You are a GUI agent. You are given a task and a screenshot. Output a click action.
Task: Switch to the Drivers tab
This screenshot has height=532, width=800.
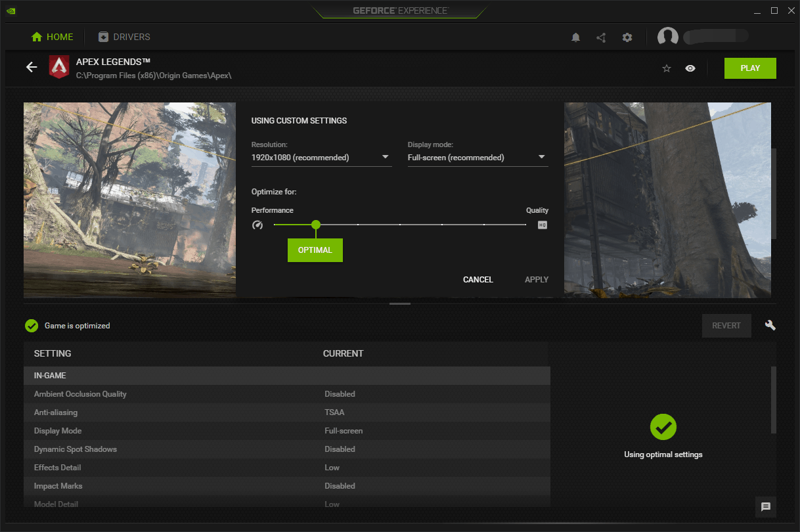point(124,37)
